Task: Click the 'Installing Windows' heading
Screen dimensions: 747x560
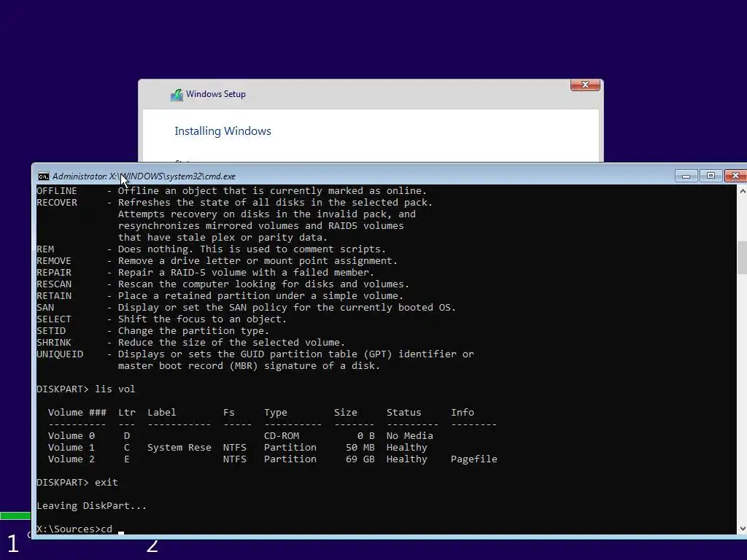Action: pyautogui.click(x=222, y=131)
